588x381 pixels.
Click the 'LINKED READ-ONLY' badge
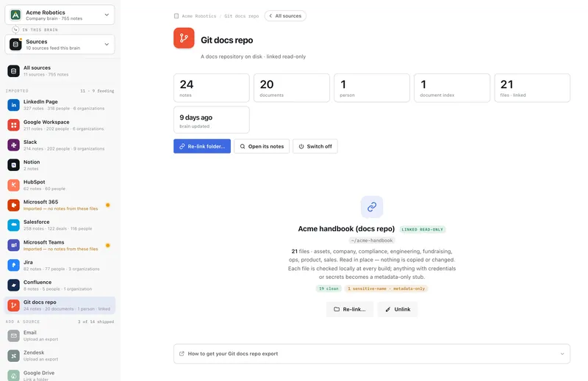[422, 229]
